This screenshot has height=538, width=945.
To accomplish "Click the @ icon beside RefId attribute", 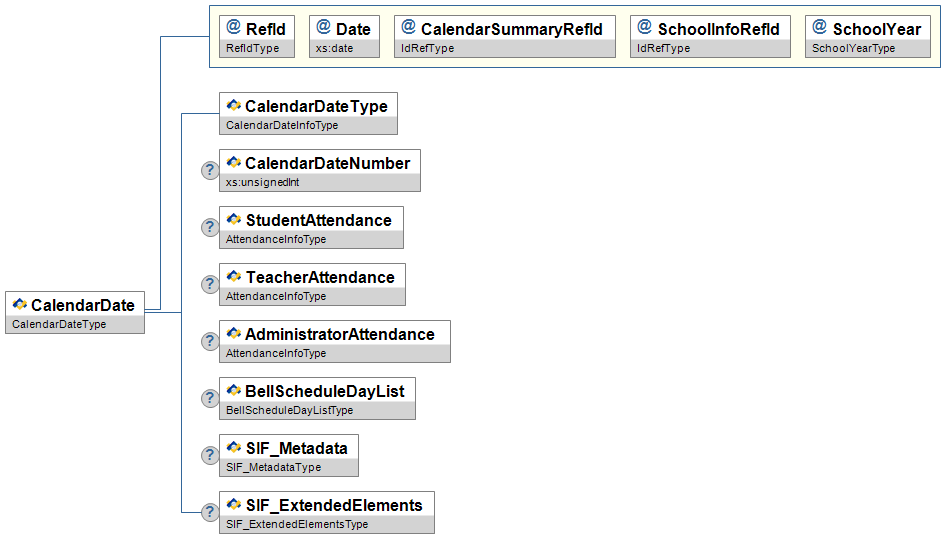I will [233, 27].
